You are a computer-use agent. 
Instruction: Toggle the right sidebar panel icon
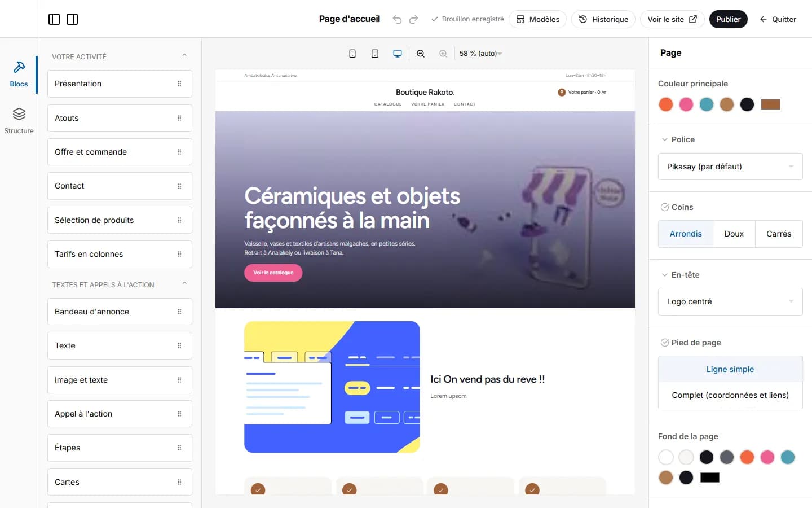click(72, 19)
